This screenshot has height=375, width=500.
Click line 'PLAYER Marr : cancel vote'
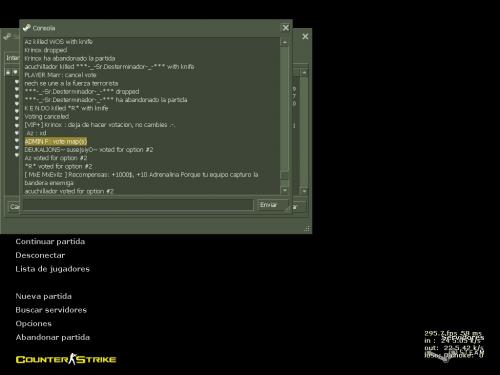click(60, 75)
